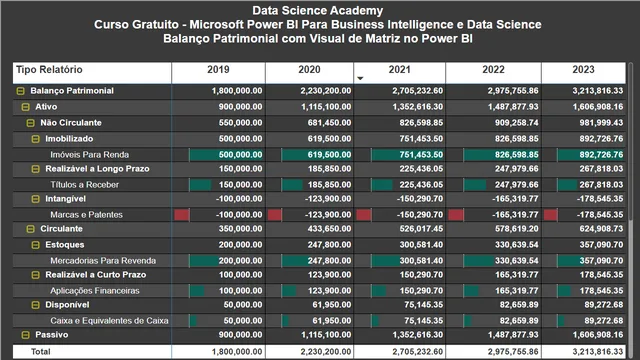Select Caixa e Equivalentes de Caixa label
Viewport: 640px width, 360px height.
pos(109,321)
